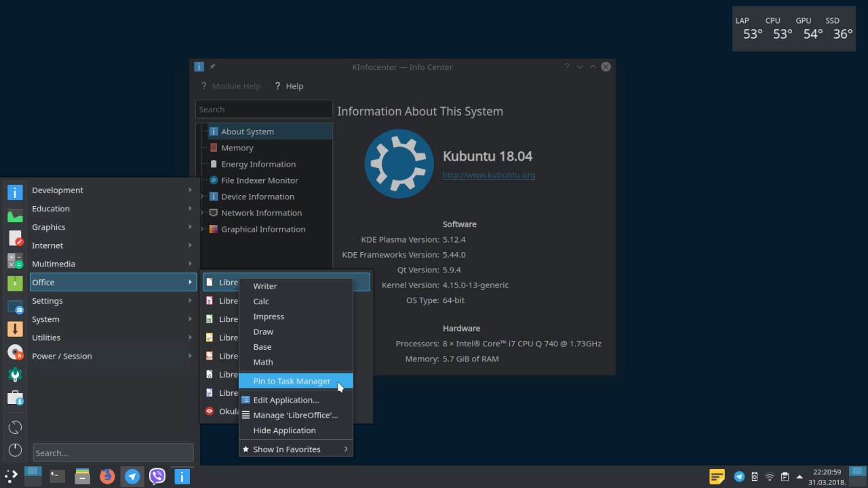Click the KDE application launcher button
The height and width of the screenshot is (488, 868).
click(12, 476)
